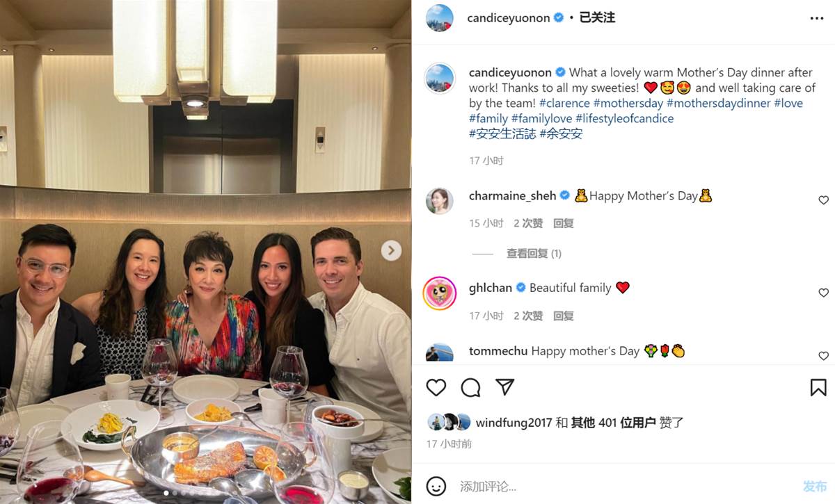Save post with bookmark icon
The height and width of the screenshot is (504, 835).
818,387
